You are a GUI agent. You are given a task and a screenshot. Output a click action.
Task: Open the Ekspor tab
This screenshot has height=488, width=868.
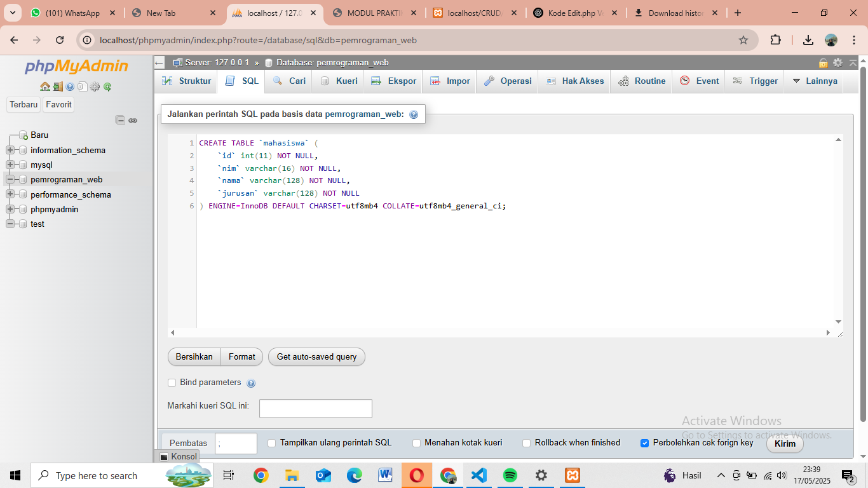(394, 81)
